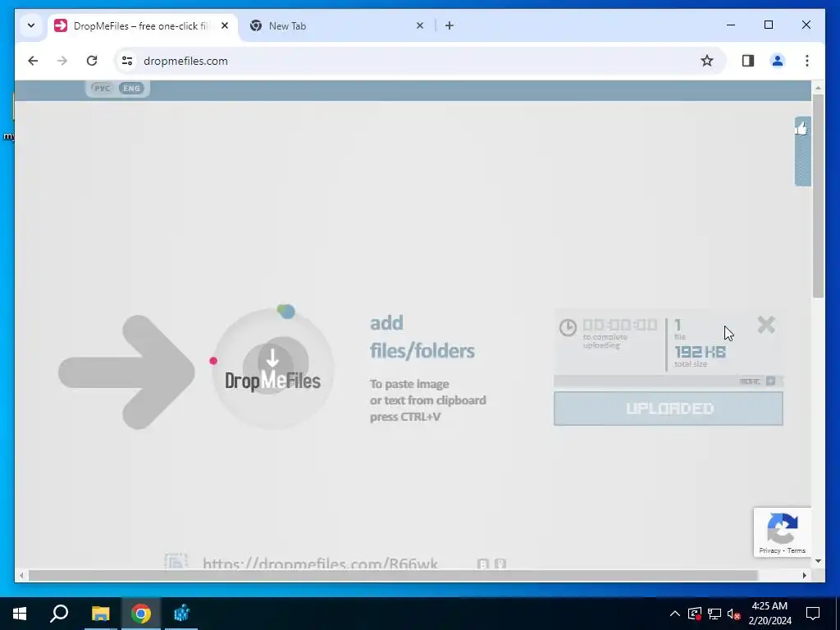Switch site language to ENG
The image size is (840, 630).
coord(131,89)
